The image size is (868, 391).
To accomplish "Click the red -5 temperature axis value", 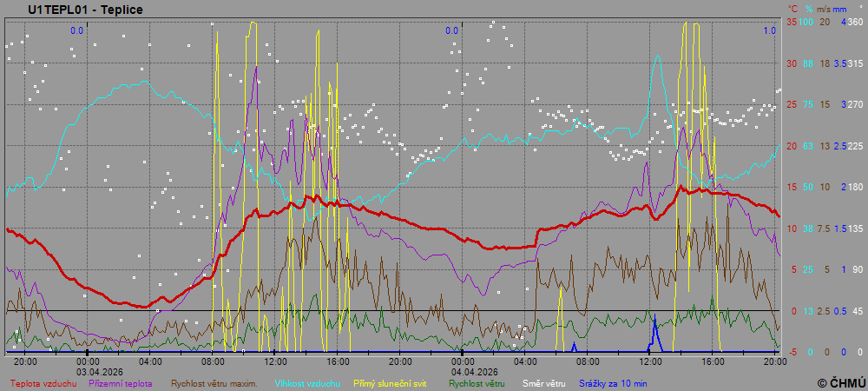I will point(791,352).
